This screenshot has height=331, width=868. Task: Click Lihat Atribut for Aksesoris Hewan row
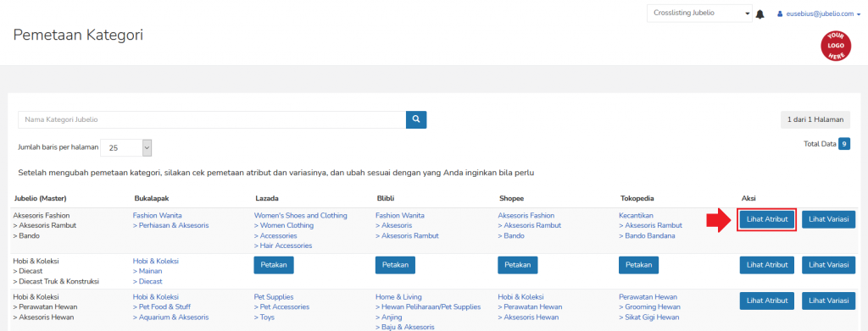coord(766,301)
